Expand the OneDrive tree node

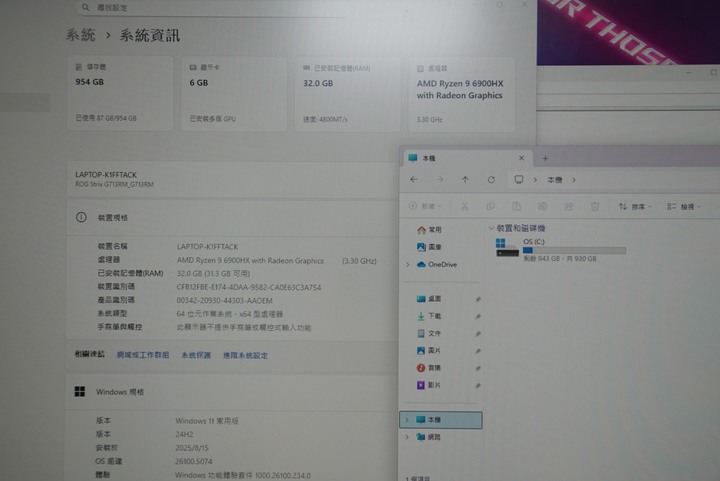[407, 264]
